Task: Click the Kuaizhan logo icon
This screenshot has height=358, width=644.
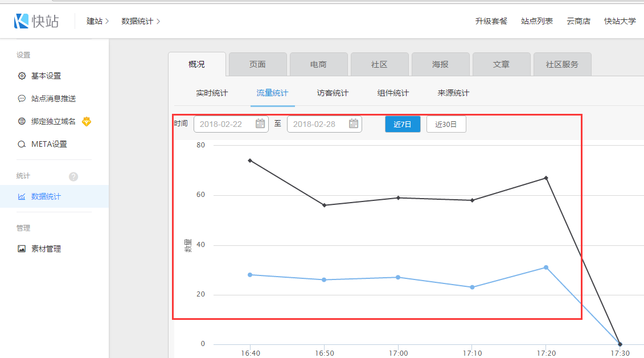Action: click(22, 21)
